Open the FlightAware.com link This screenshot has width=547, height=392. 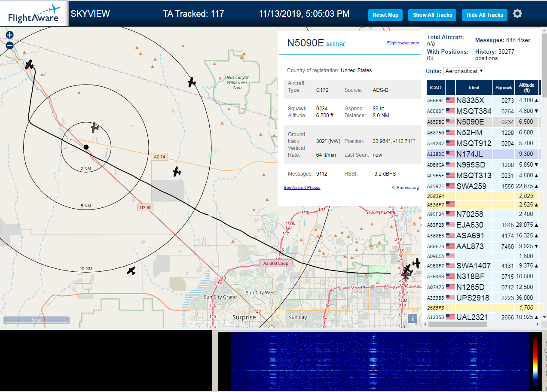coord(403,43)
